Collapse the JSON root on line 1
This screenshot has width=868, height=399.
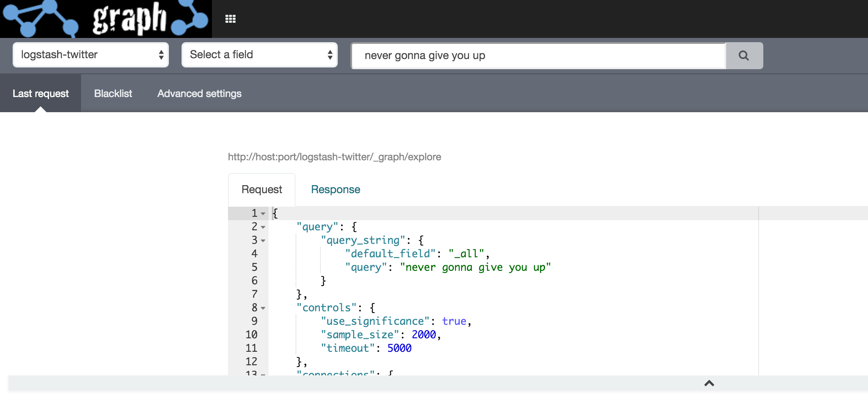[x=263, y=214]
